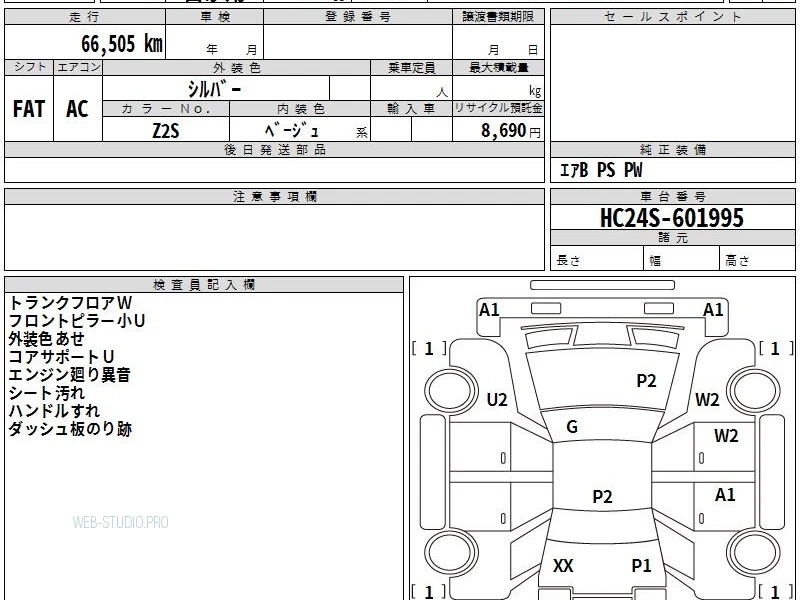
Task: Select the exterior color シルバー
Action: point(214,89)
